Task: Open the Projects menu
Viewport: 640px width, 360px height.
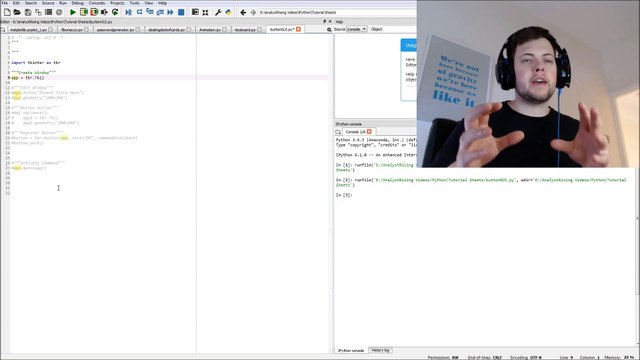Action: [117, 3]
